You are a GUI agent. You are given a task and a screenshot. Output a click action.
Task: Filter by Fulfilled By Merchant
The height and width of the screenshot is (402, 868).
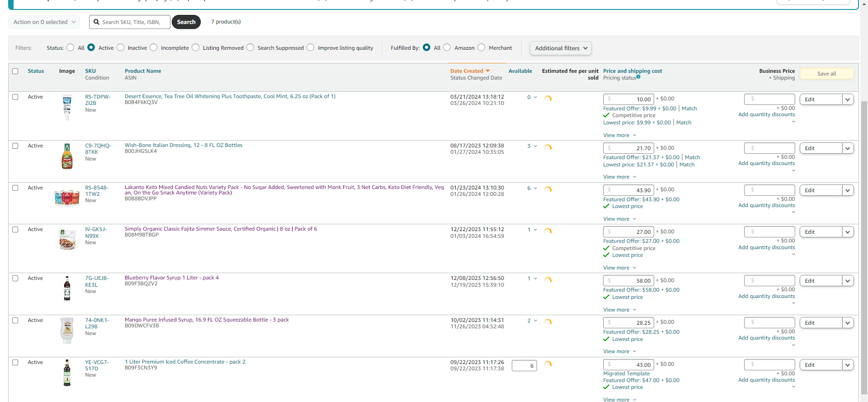481,47
